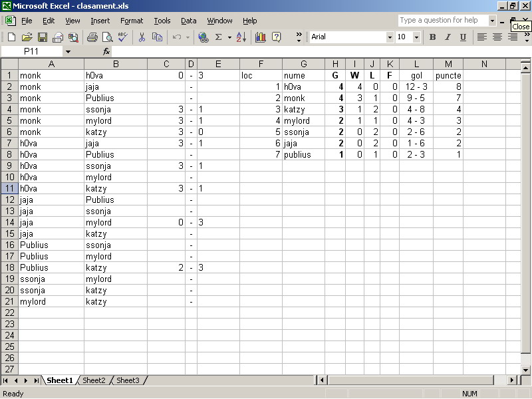Click the vertical scrollbar down arrow
This screenshot has height=399, width=532.
525,370
